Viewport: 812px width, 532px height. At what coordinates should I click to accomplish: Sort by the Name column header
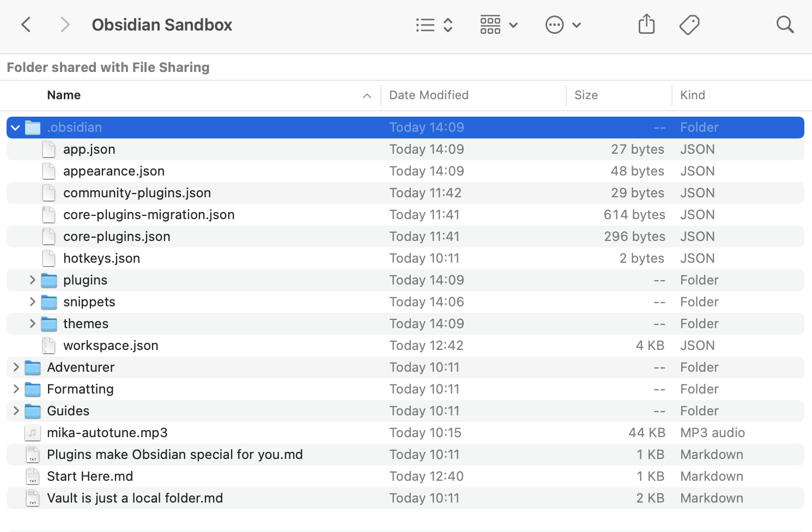coord(64,95)
